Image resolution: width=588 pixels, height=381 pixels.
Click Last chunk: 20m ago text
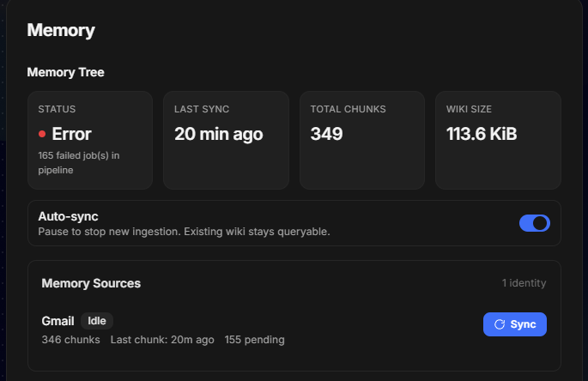pyautogui.click(x=162, y=340)
